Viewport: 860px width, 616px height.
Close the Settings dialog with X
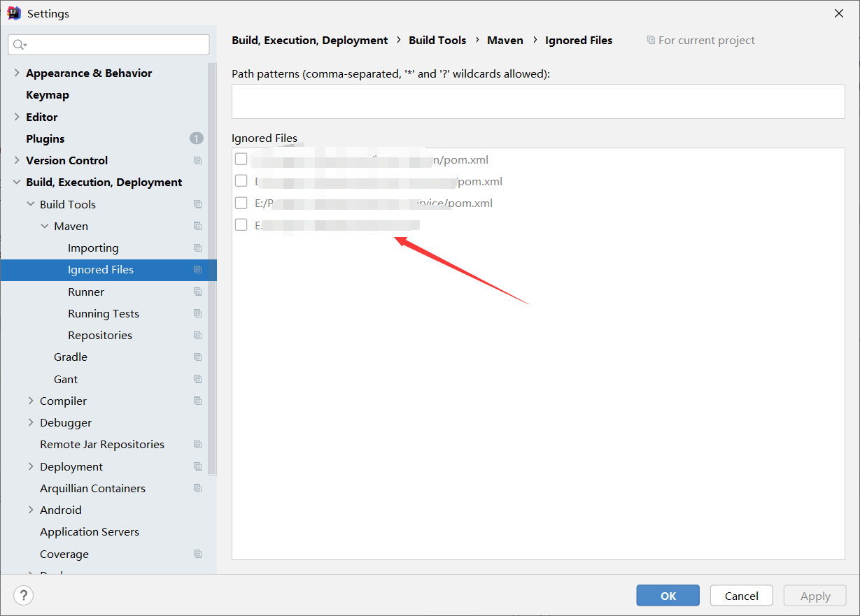839,13
